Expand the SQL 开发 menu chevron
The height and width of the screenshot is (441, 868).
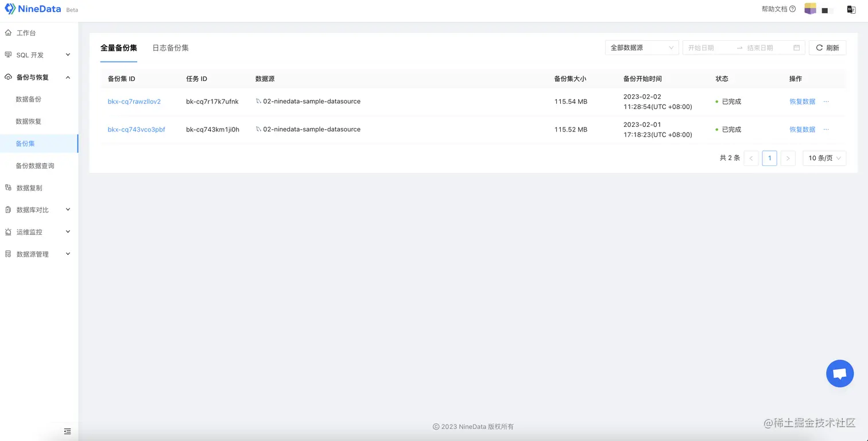click(x=68, y=55)
